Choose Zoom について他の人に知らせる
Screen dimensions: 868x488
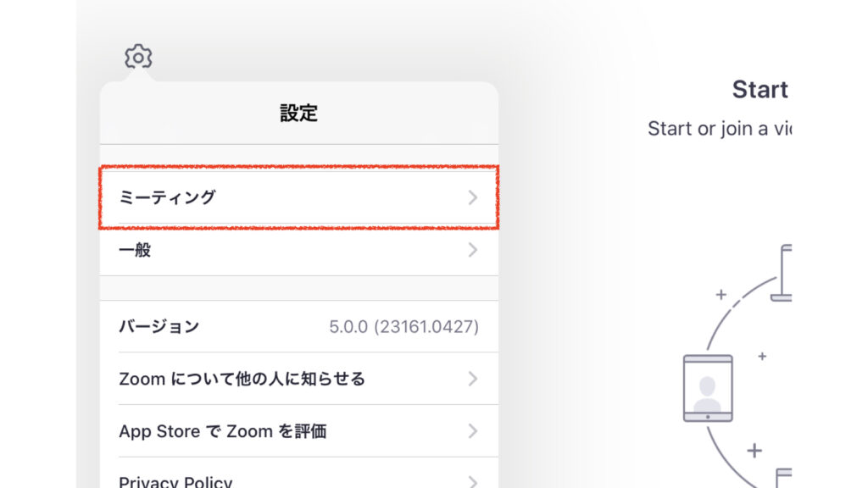[x=242, y=379]
